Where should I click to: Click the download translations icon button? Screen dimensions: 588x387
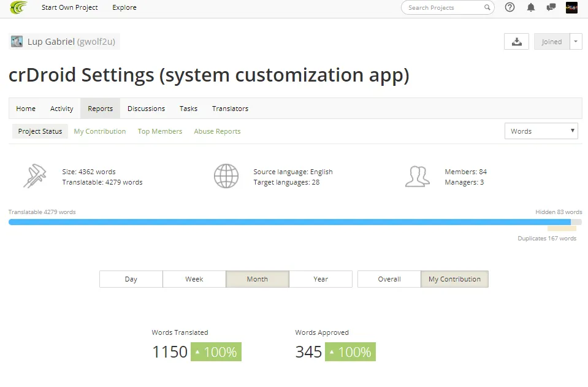[x=516, y=42]
